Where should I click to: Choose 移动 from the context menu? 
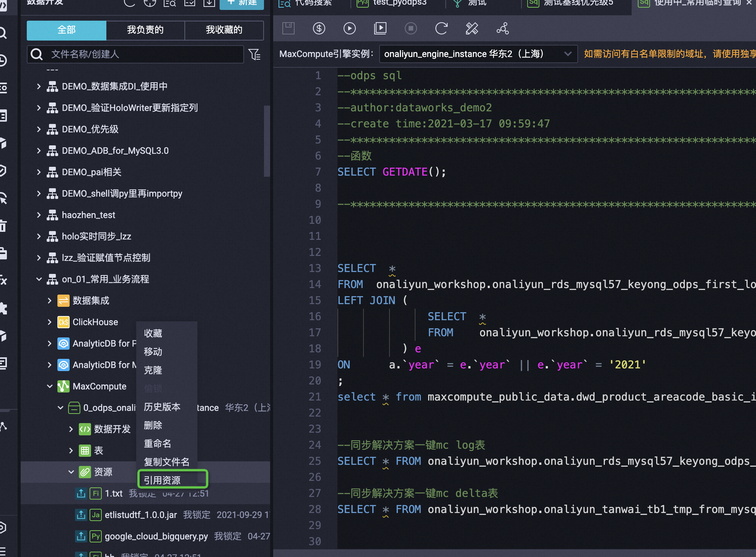(x=153, y=352)
